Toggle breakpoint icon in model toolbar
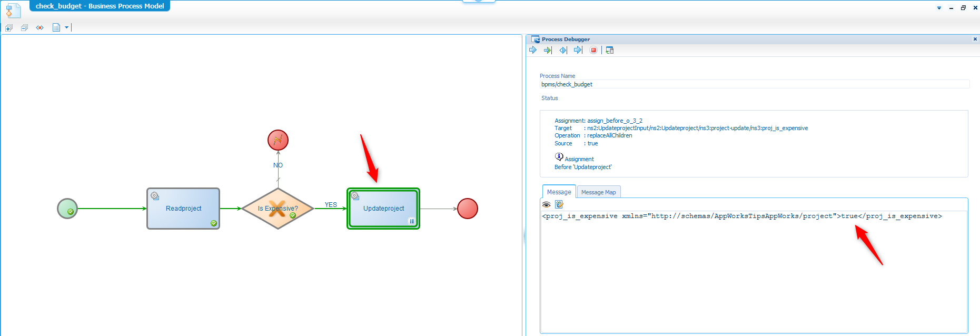 39,27
